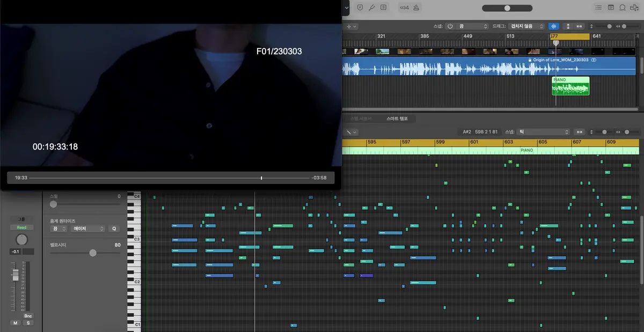Viewport: 644px width, 332px height.
Task: Enable the count-in 1234 icon
Action: (x=404, y=8)
